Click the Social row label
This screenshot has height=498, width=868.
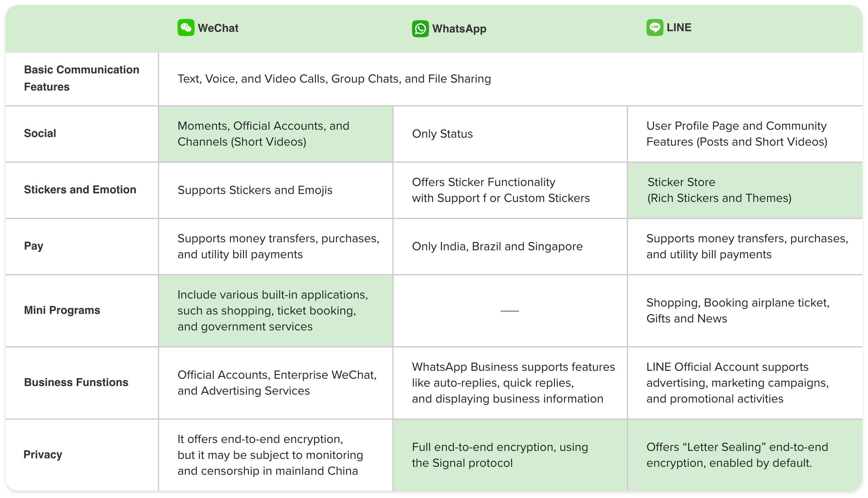(40, 133)
